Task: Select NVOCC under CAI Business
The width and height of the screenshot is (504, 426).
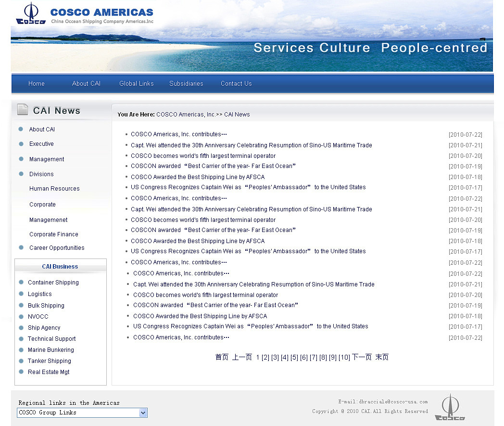Action: [38, 316]
